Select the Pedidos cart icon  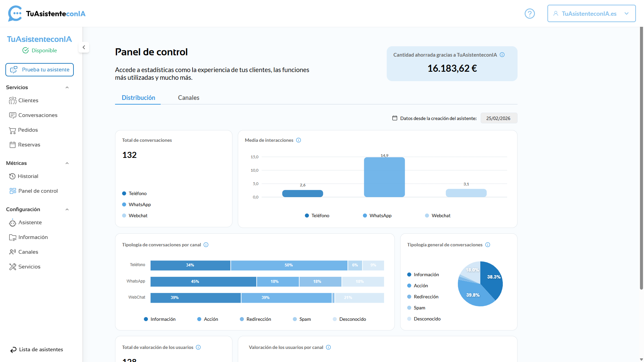pos(12,130)
